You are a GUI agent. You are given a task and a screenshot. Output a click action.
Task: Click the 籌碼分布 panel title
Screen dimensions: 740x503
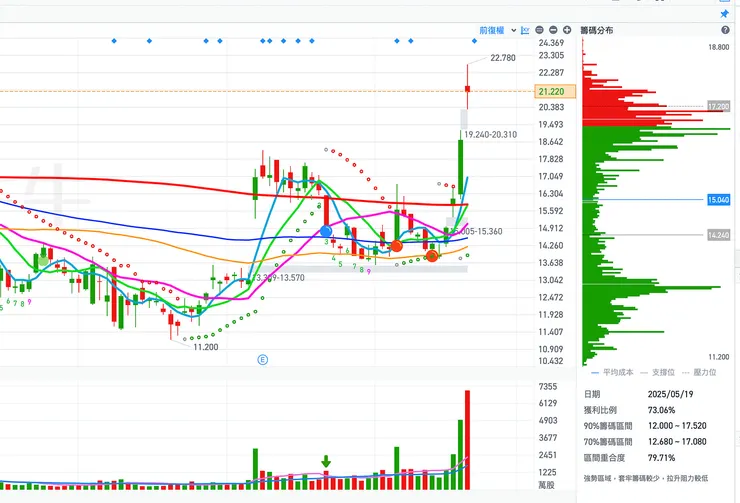[x=597, y=30]
